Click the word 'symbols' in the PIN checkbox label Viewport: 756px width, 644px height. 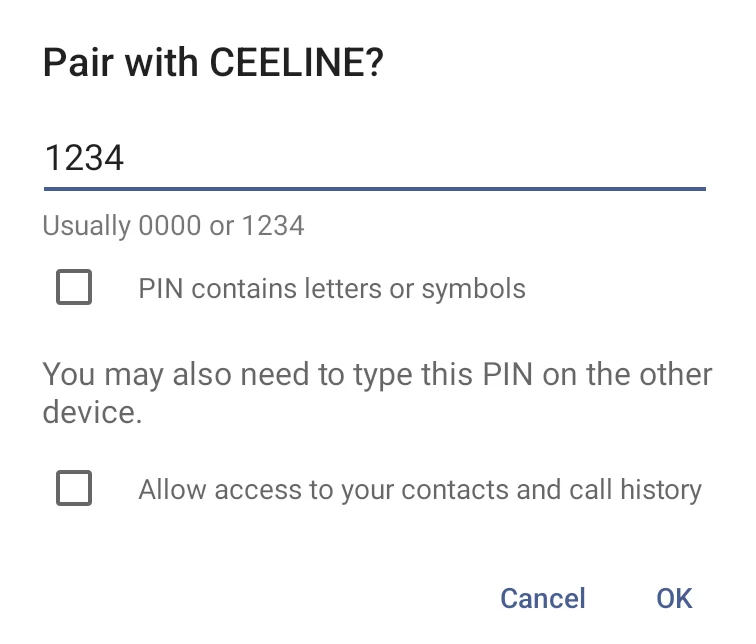pyautogui.click(x=473, y=289)
